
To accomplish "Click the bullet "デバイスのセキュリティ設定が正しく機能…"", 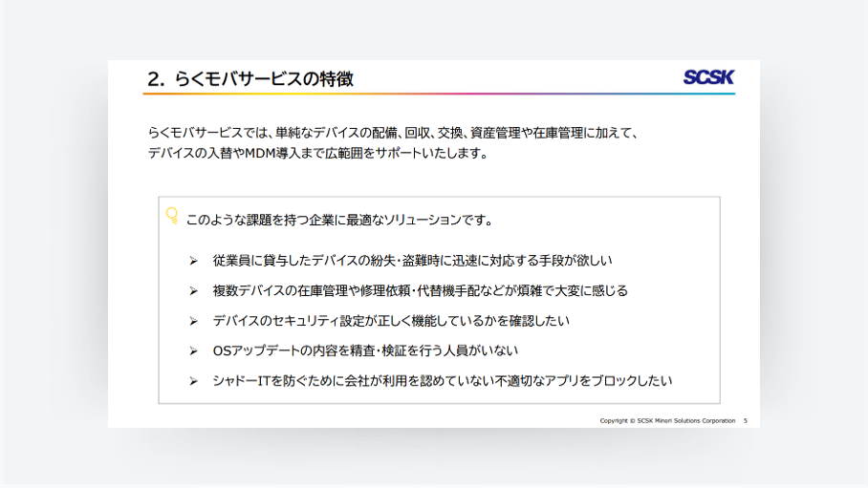I will click(391, 321).
